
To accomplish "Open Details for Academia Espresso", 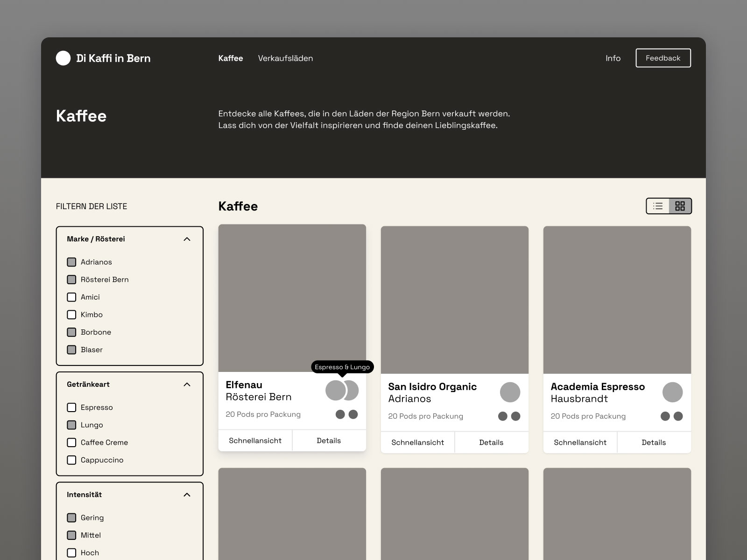I will tap(654, 442).
